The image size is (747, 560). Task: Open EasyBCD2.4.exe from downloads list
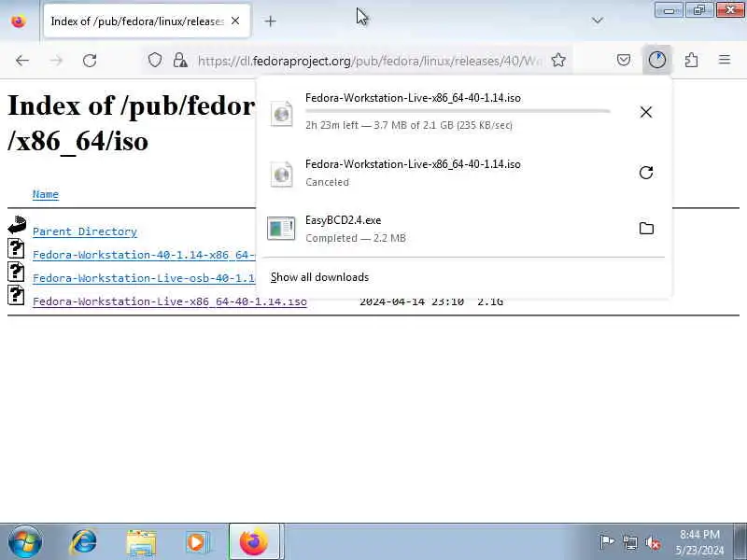[x=444, y=229]
